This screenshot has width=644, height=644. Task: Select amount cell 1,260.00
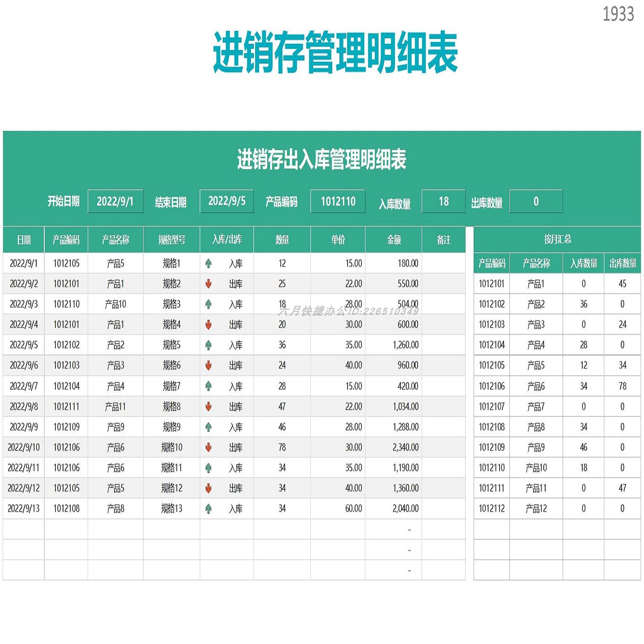coord(394,345)
